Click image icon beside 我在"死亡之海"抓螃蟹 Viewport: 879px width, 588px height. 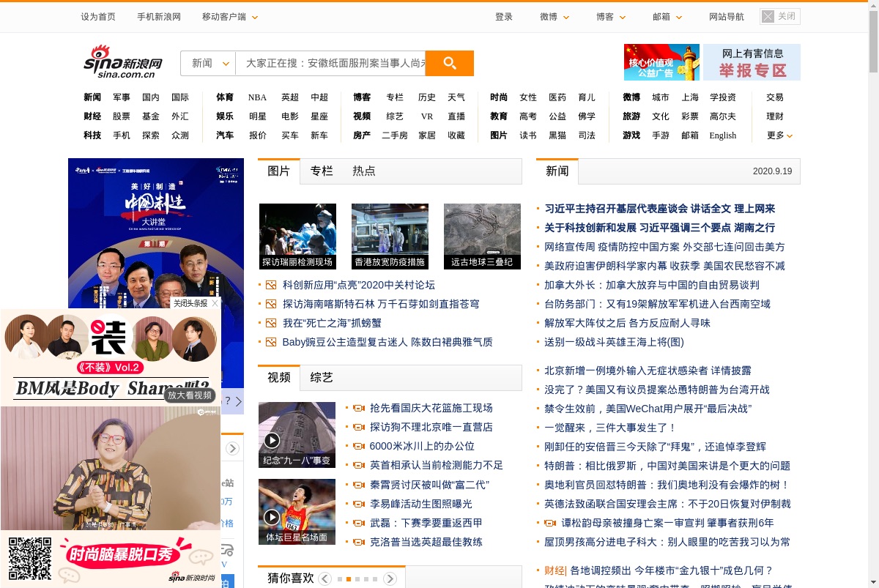point(271,323)
